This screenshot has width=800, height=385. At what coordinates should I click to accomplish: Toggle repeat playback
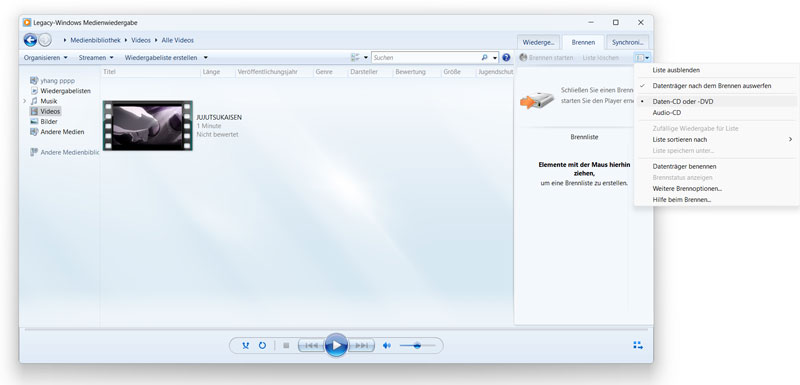point(262,345)
